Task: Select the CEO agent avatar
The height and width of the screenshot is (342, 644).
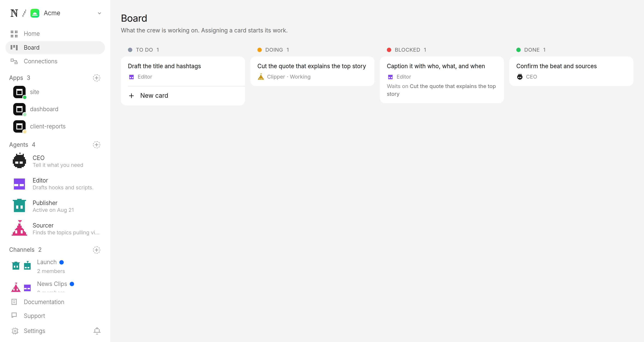Action: point(19,161)
